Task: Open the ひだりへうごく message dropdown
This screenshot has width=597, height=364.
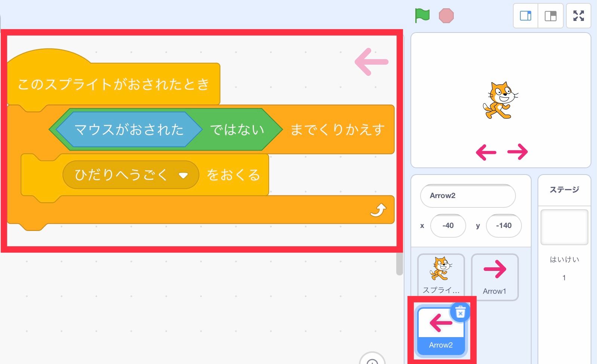Action: coord(130,175)
